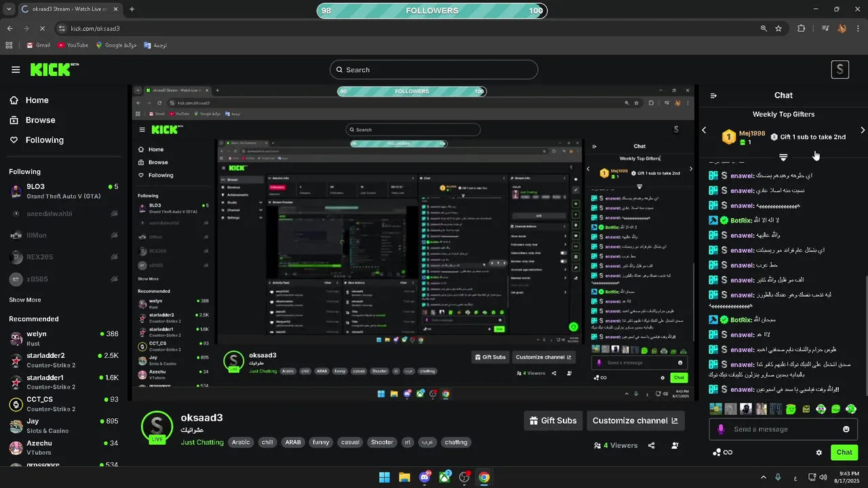The image size is (868, 488).
Task: Open Chrome media controls icon
Action: [x=825, y=28]
